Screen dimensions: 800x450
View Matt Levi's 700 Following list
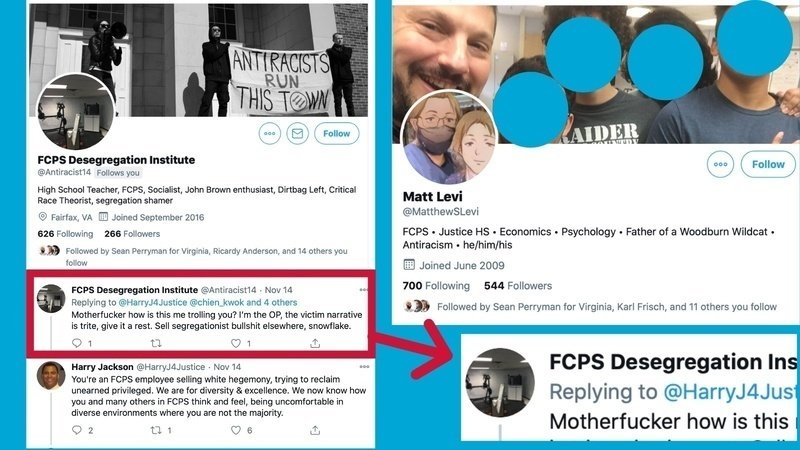pos(436,286)
